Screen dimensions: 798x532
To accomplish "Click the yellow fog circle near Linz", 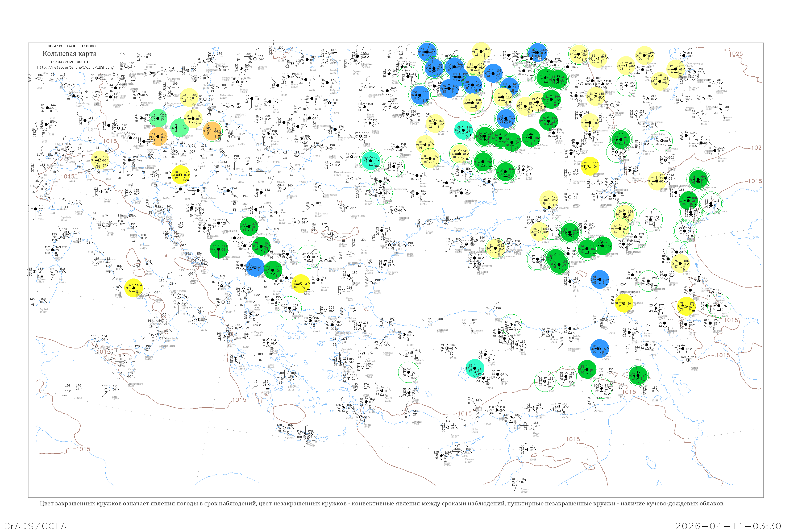I will click(181, 174).
